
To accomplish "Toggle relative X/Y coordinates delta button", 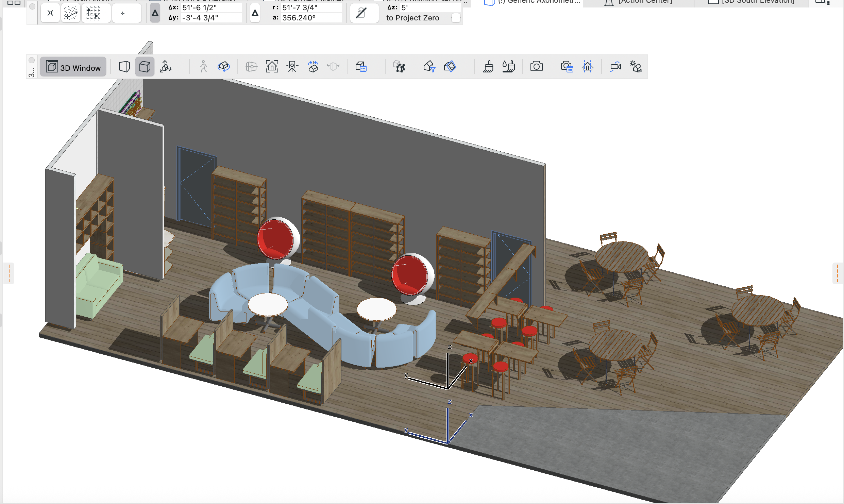I will 155,13.
